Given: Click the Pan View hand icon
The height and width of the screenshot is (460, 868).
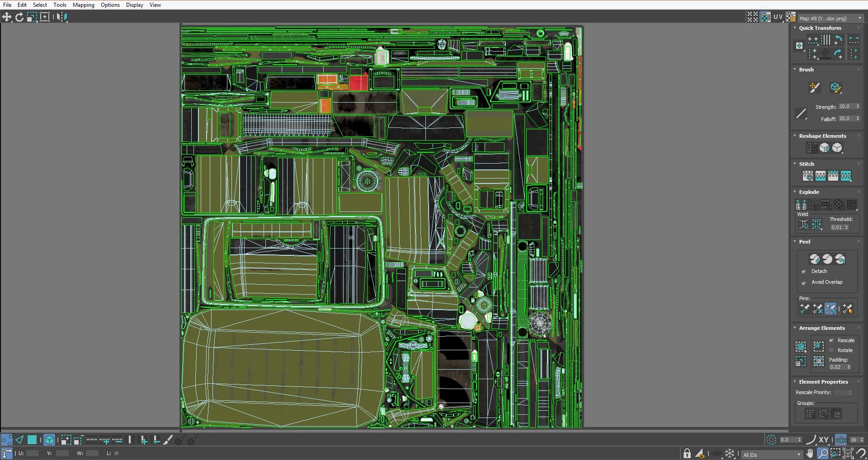Looking at the screenshot, I should click(x=810, y=453).
